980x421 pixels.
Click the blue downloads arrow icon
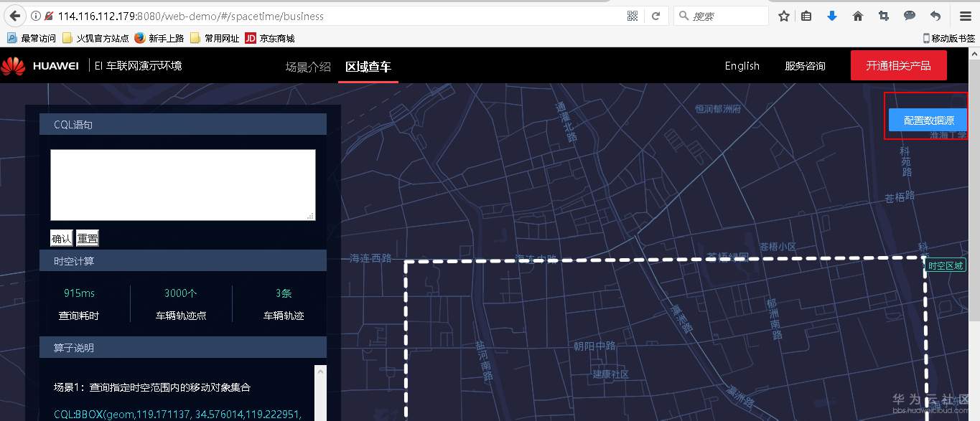coord(831,16)
